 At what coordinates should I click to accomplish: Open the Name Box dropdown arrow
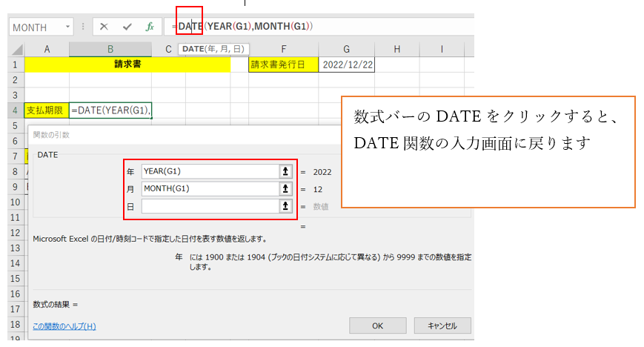point(68,27)
